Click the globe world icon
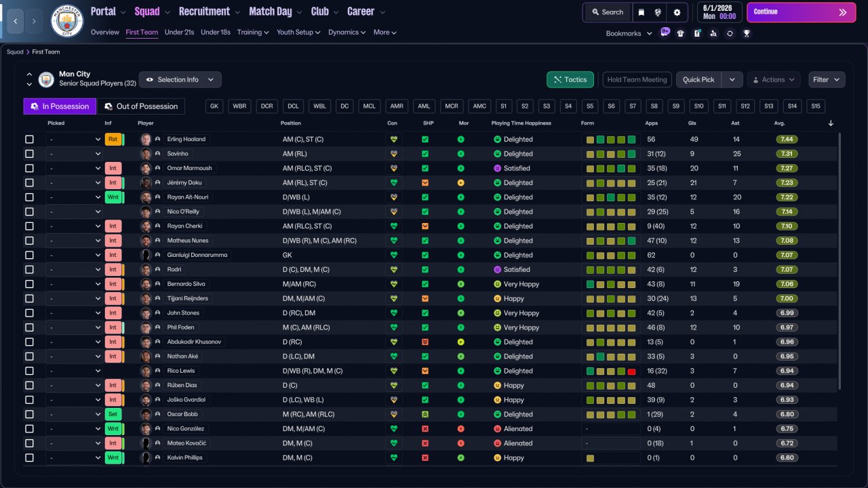The image size is (868, 488). (658, 12)
